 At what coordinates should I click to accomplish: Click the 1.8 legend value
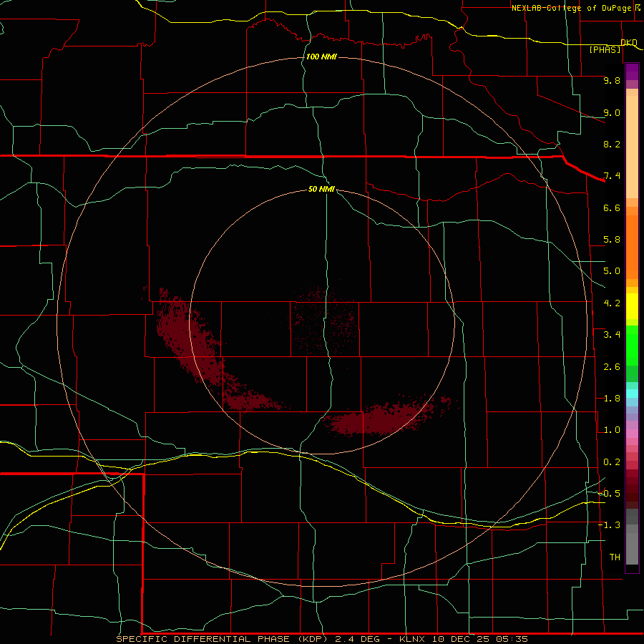click(612, 399)
